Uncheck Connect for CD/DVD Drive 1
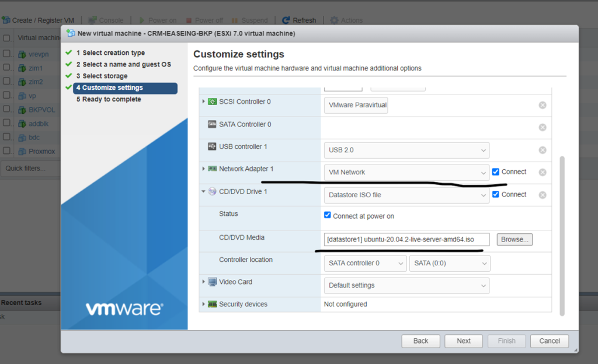Viewport: 598px width, 364px height. click(x=496, y=194)
